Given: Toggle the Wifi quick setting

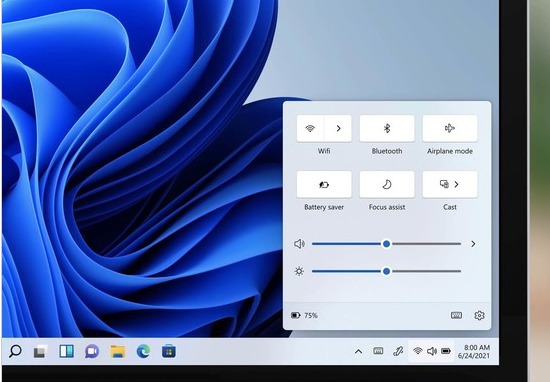Looking at the screenshot, I should coord(310,128).
